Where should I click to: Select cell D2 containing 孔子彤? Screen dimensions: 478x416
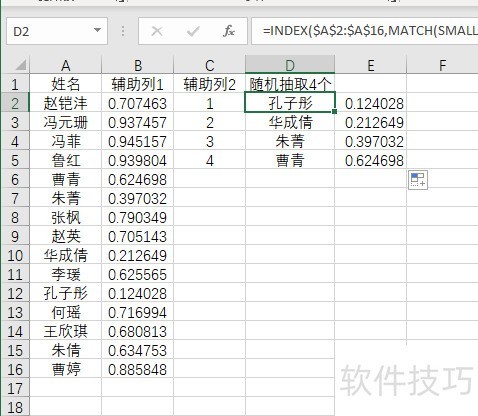coord(290,103)
